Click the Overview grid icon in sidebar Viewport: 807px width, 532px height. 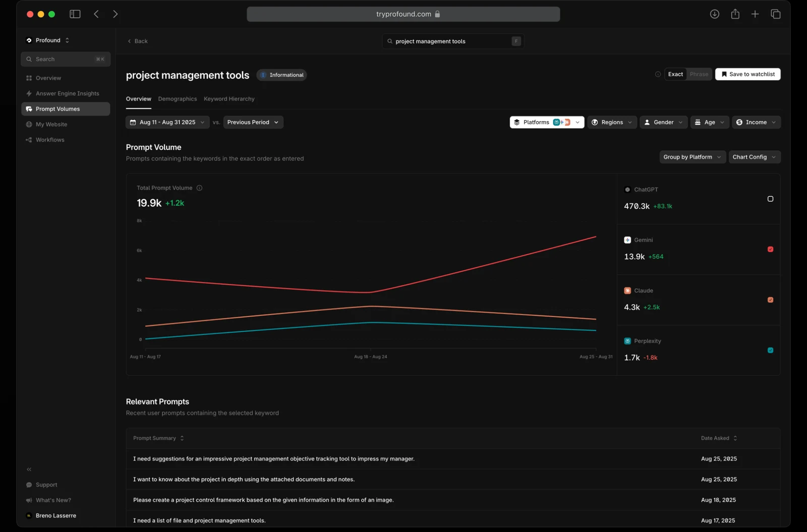(x=29, y=78)
